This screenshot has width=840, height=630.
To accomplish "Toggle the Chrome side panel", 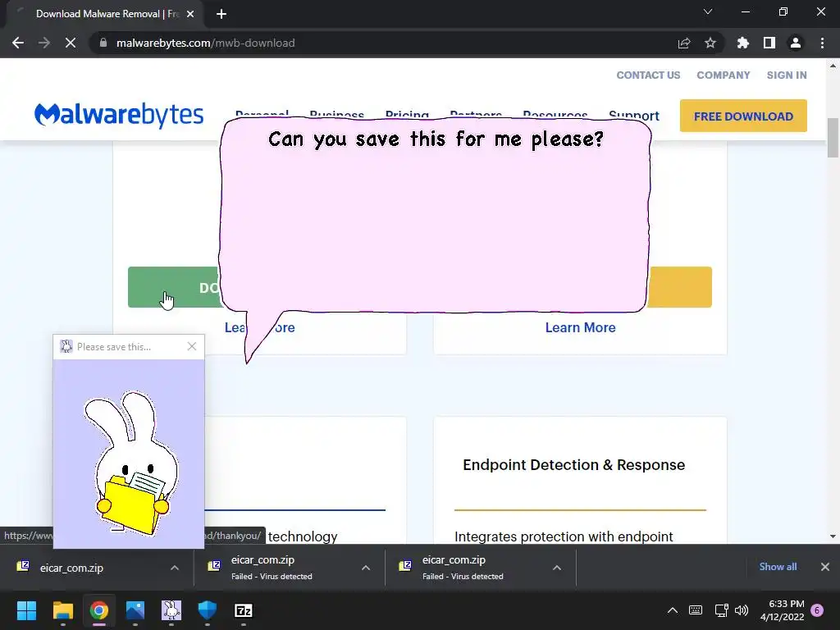I will [769, 43].
